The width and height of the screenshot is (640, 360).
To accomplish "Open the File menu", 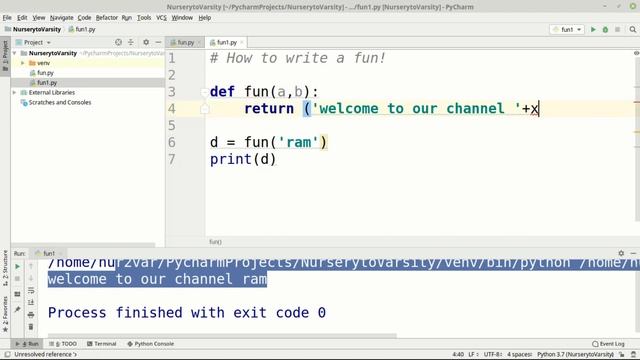I will pos(7,18).
